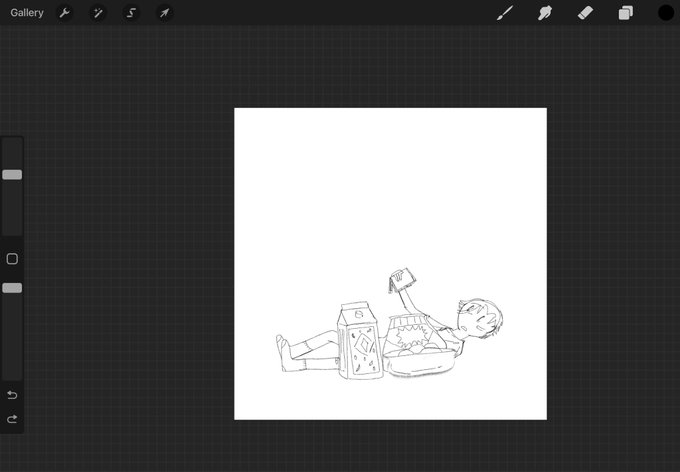Click the drawn milk carton on canvas

coord(360,340)
